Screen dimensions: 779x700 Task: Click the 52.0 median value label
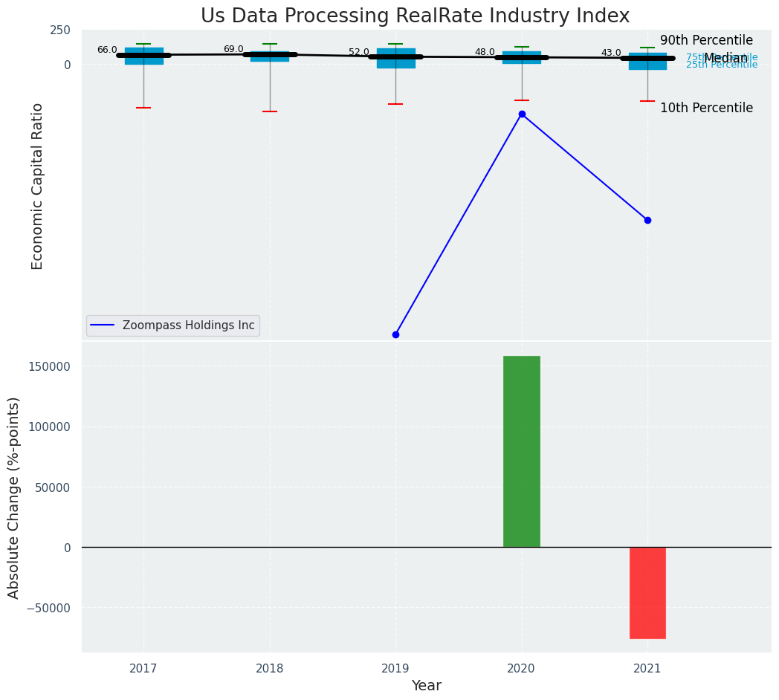pos(359,52)
